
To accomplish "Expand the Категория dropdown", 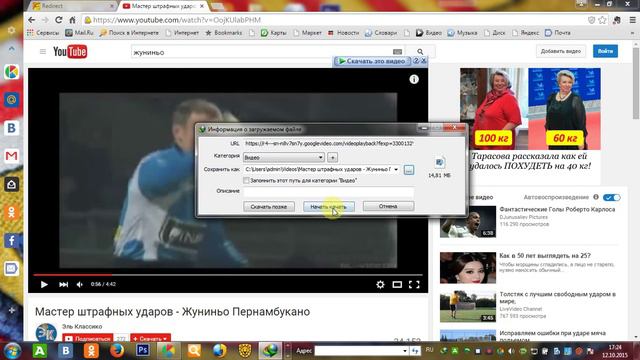I will click(x=320, y=157).
